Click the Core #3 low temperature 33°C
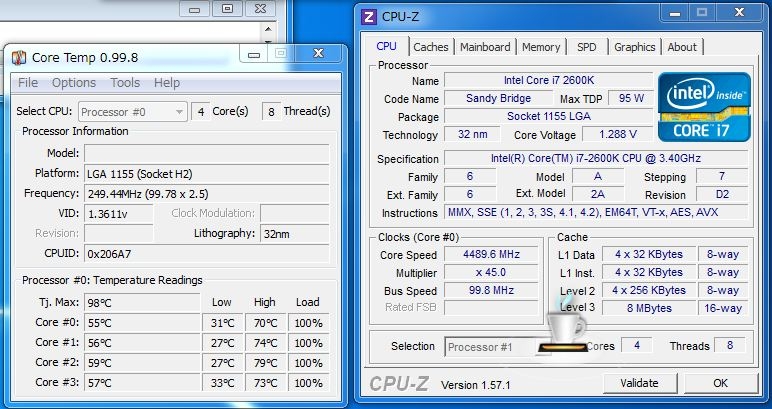Viewport: 772px width, 409px height. click(x=223, y=383)
